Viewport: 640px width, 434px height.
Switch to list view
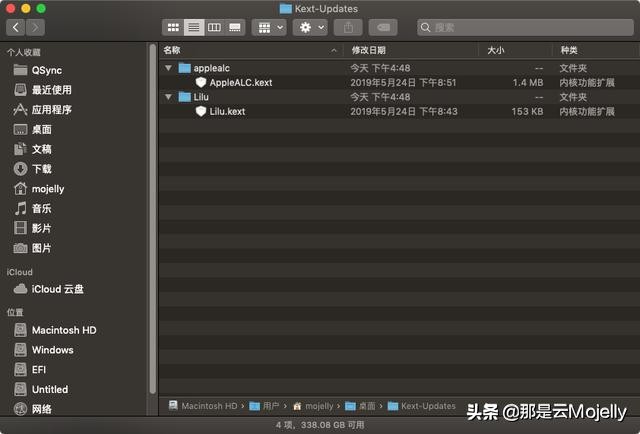[194, 27]
